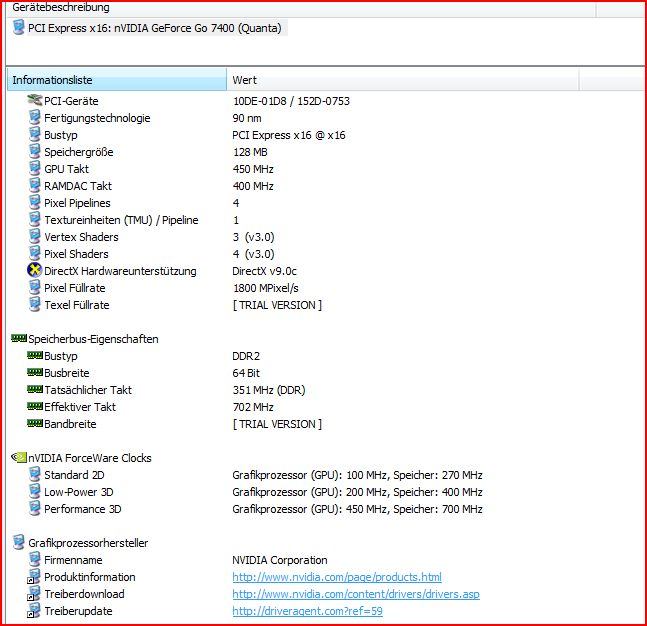Viewport: 647px width, 626px height.
Task: Click the DDR2 value
Action: (x=246, y=356)
